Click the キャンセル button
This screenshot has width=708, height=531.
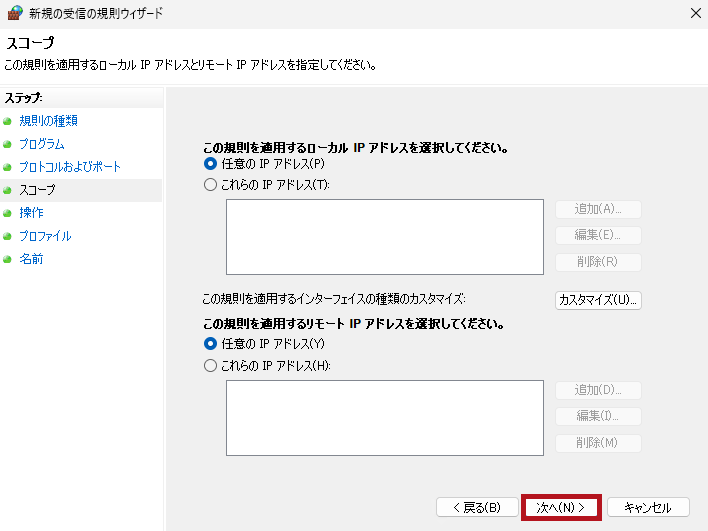pyautogui.click(x=648, y=508)
